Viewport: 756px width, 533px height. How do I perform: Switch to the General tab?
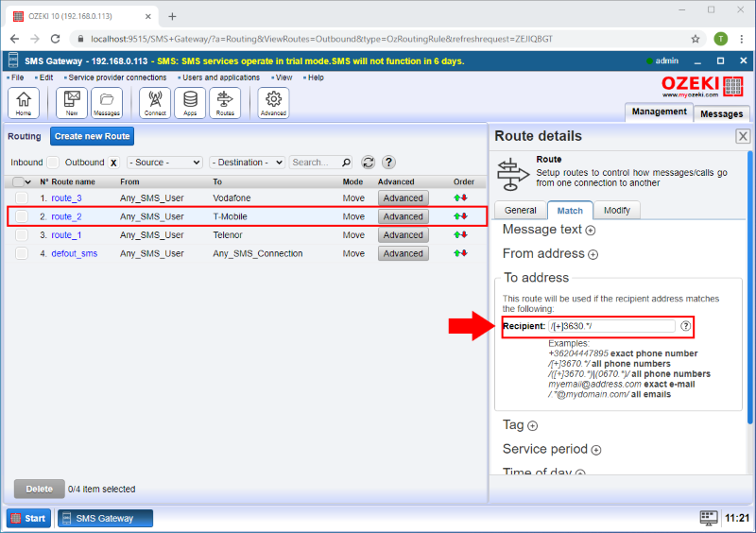click(521, 211)
